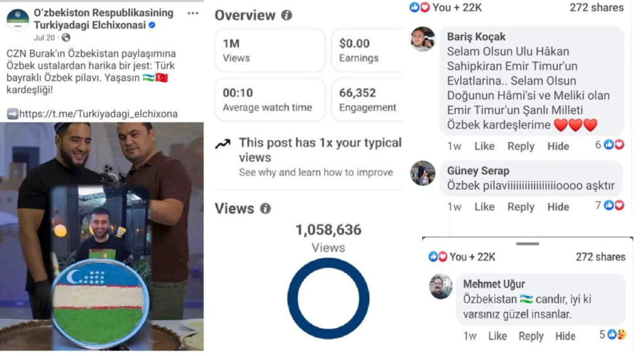Image resolution: width=644 pixels, height=356 pixels.
Task: Click the comment sheet drag handle
Action: 528,244
